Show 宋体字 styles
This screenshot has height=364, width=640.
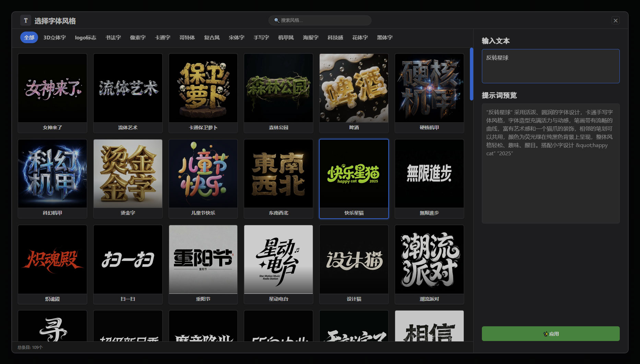pos(237,38)
